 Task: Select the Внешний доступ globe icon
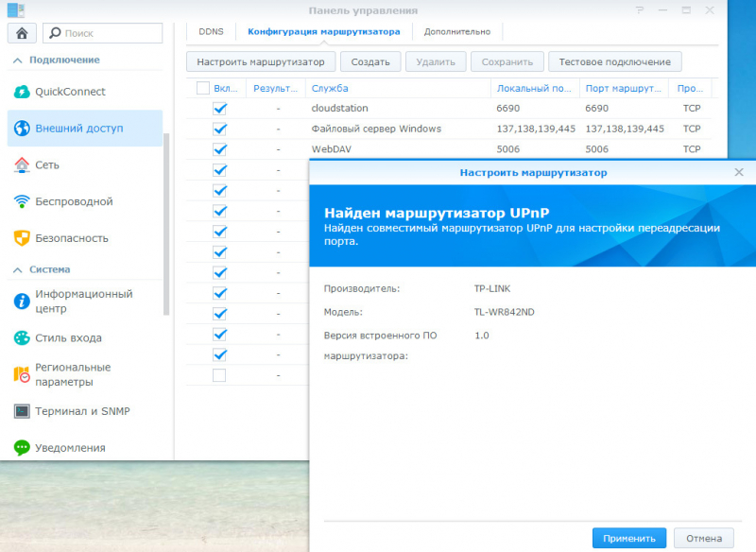[22, 128]
